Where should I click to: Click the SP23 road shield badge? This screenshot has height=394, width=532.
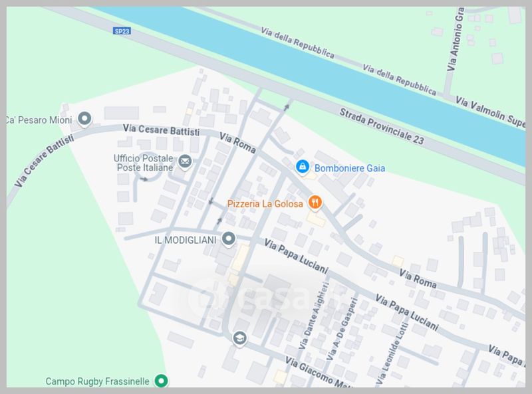[122, 31]
